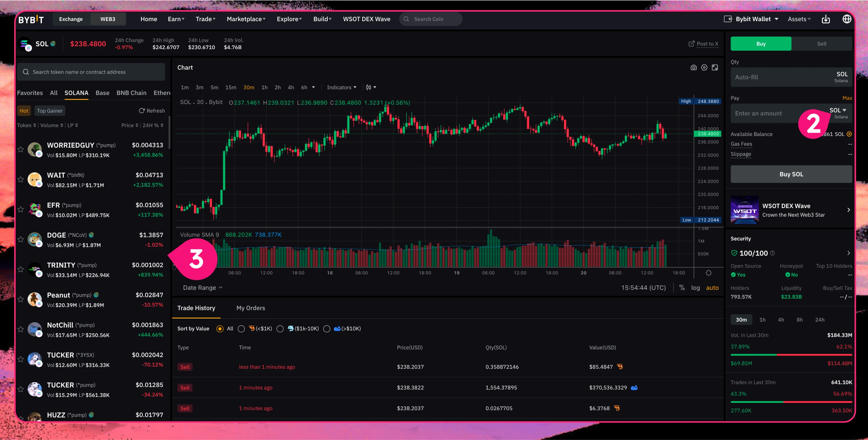Toggle auto scale on chart
The height and width of the screenshot is (440, 868).
pyautogui.click(x=712, y=288)
